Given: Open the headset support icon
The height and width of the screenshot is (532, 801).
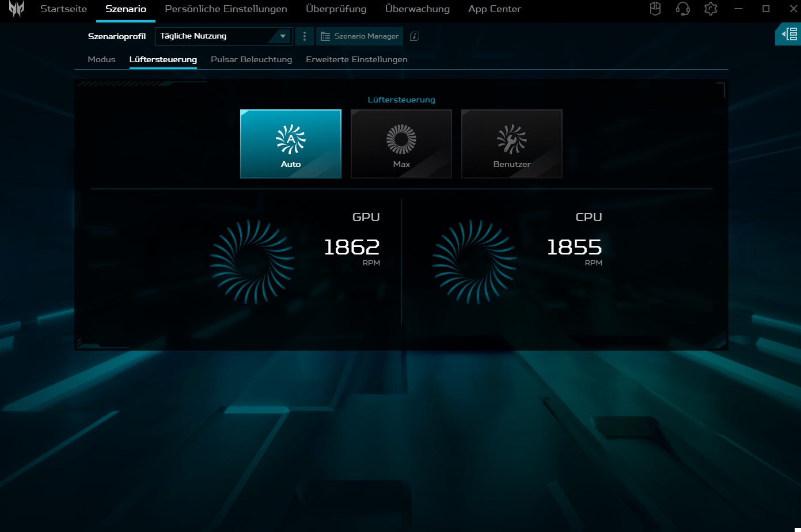Looking at the screenshot, I should (682, 9).
